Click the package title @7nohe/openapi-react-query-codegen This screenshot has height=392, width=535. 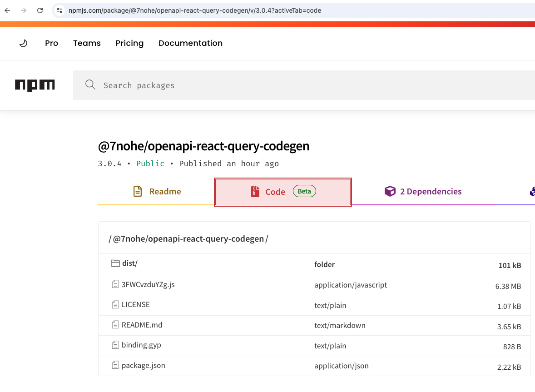click(204, 146)
